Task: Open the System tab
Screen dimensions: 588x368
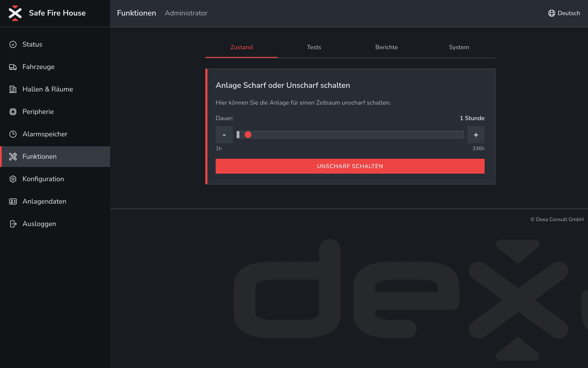Action: point(459,47)
